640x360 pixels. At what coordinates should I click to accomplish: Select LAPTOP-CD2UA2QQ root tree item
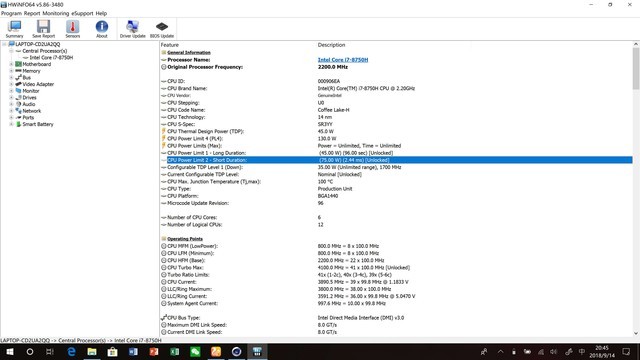click(38, 44)
